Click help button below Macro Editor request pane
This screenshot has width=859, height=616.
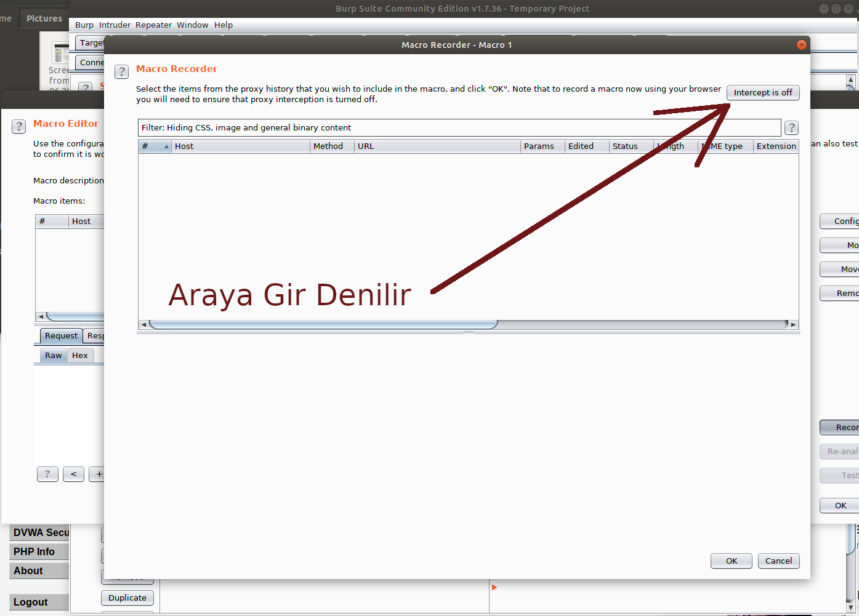[x=47, y=474]
